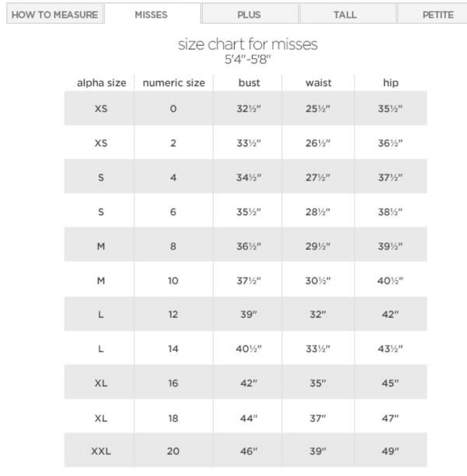467x476 pixels.
Task: Select the waist column header
Action: 319,83
